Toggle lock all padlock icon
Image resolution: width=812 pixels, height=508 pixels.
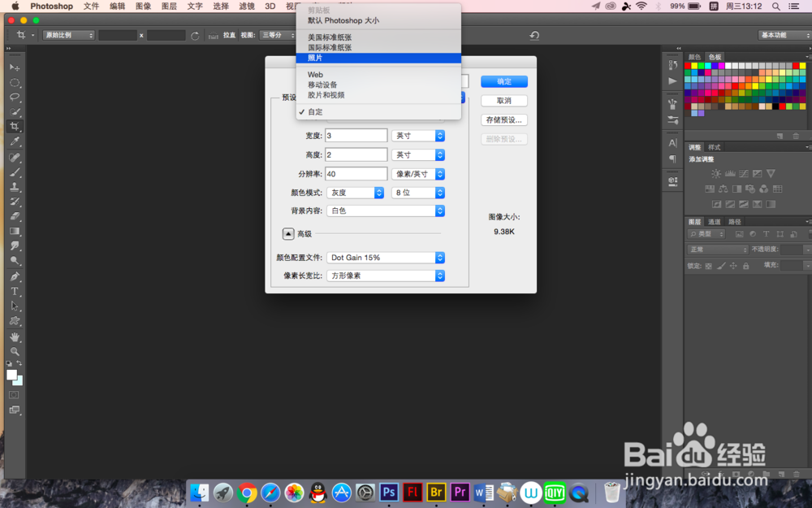[x=745, y=266]
